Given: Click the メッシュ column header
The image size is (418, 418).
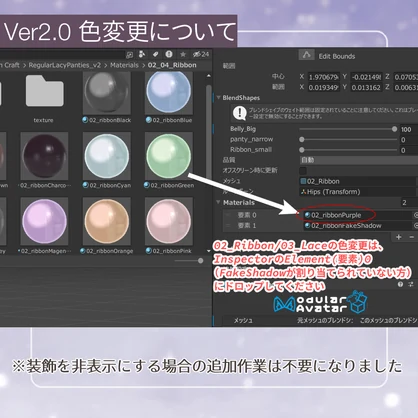Looking at the screenshot, I should (243, 320).
